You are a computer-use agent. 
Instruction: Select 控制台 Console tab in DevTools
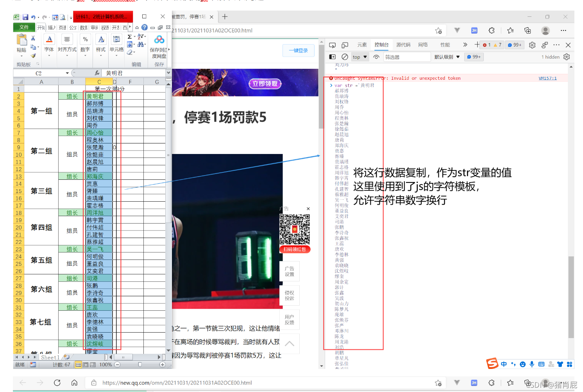pos(381,45)
